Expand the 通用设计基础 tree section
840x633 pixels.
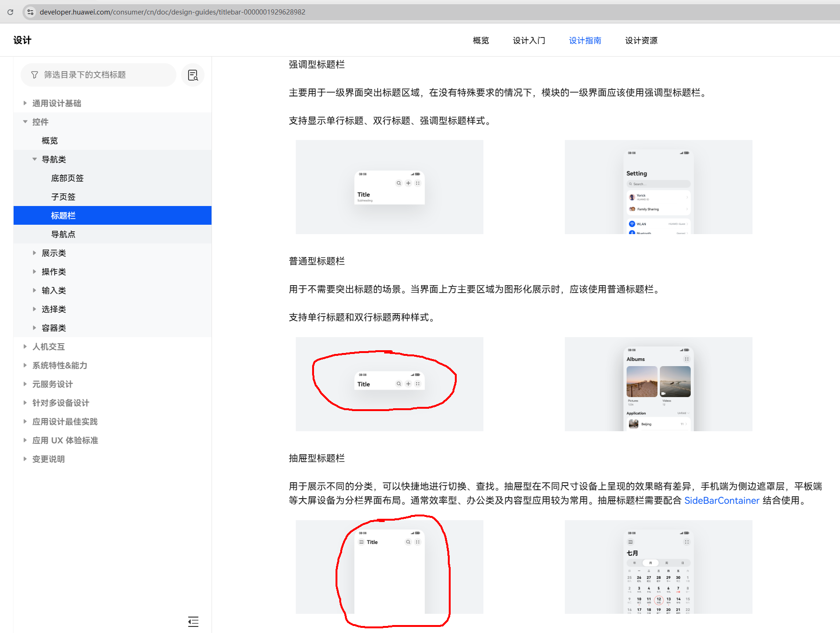(x=25, y=103)
